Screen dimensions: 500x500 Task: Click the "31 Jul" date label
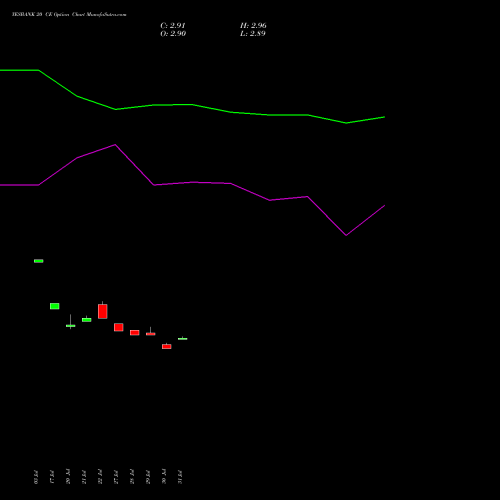[180, 477]
